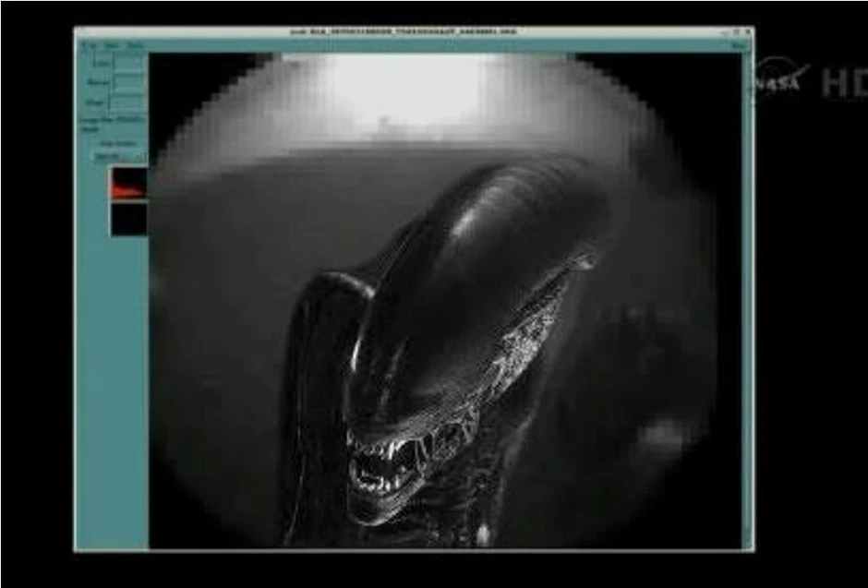Open the Help menu at right
868x588 pixels.
[739, 45]
